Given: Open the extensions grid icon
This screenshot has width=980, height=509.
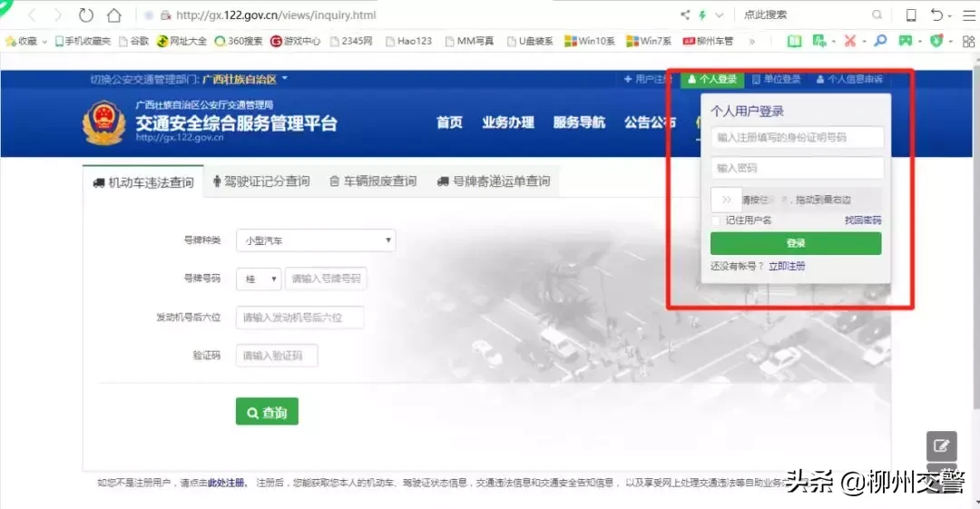Looking at the screenshot, I should (968, 41).
